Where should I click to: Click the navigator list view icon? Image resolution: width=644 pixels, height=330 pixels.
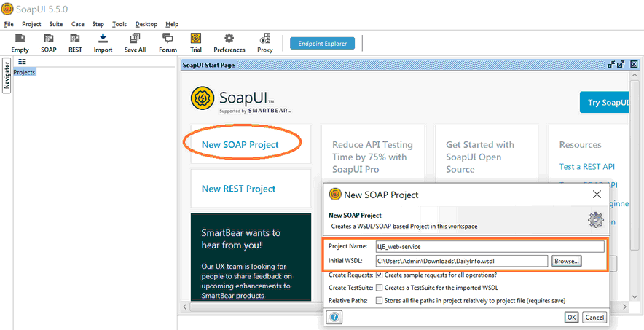[x=22, y=62]
